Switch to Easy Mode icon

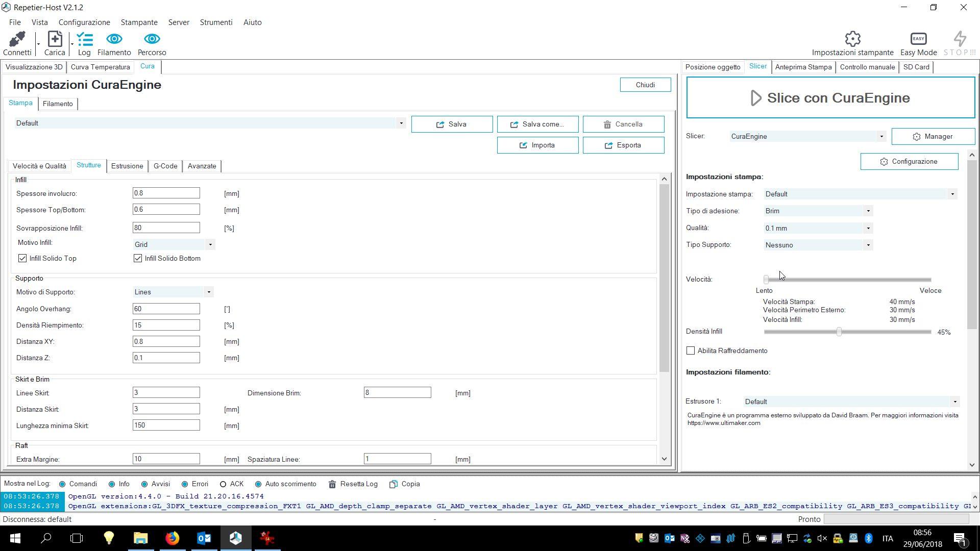918,39
